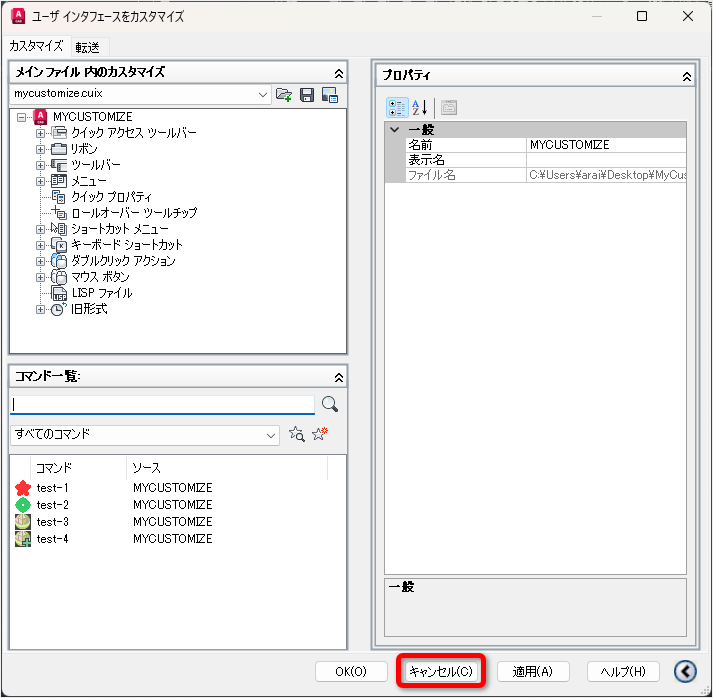Click the Rollover Tooltips node icon
Screen dimensions: 713x698
(x=59, y=213)
